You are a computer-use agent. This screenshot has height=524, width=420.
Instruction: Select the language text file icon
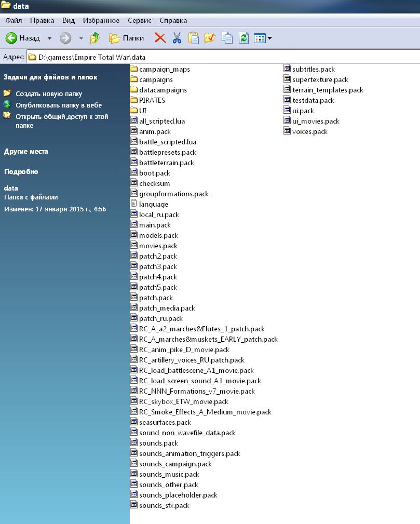click(134, 204)
